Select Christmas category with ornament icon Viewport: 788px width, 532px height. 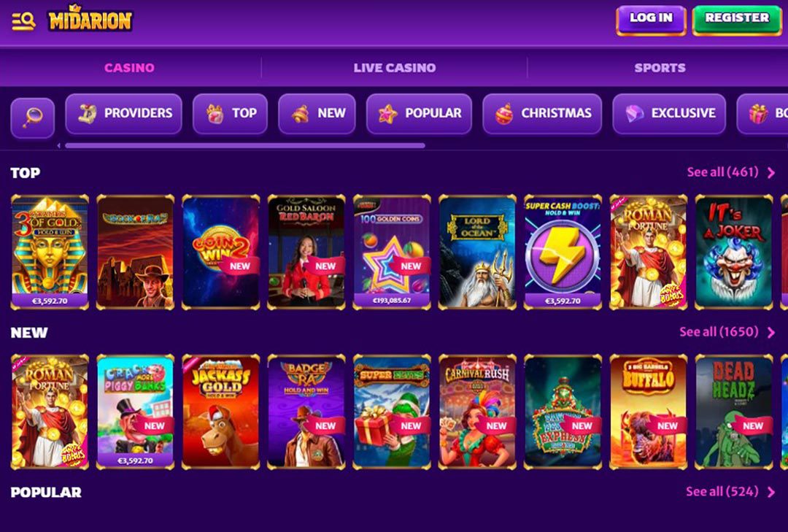click(x=542, y=114)
